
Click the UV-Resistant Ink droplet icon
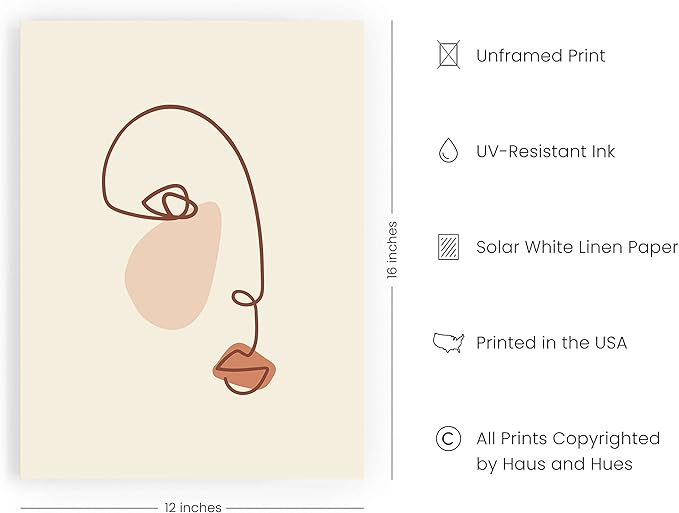coord(448,151)
